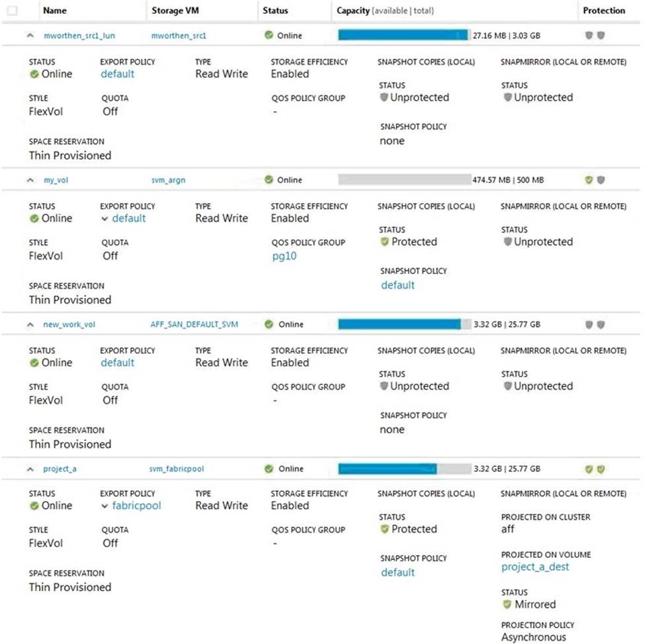Click project_a snapshot Protected shield icon
Screen dimensions: 645x644
tap(384, 529)
